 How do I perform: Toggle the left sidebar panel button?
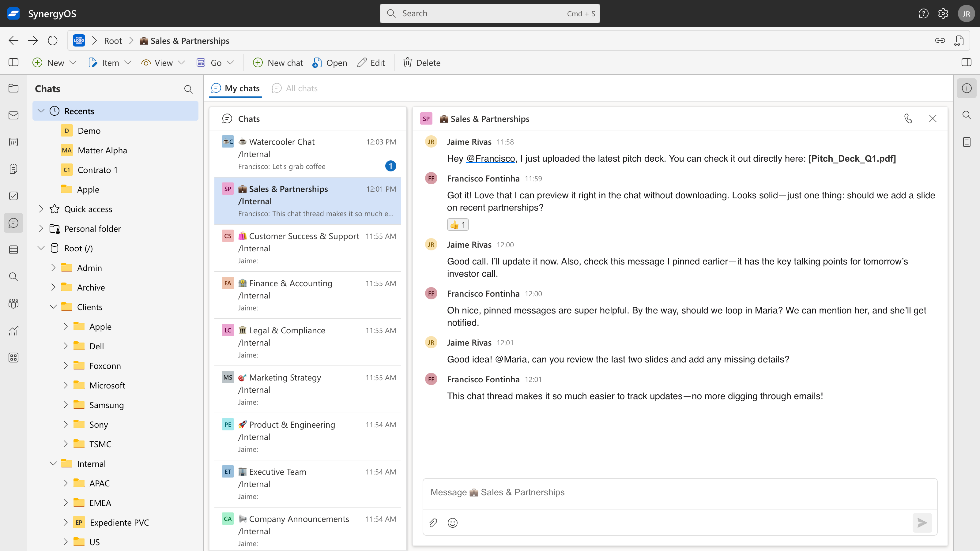click(x=13, y=62)
